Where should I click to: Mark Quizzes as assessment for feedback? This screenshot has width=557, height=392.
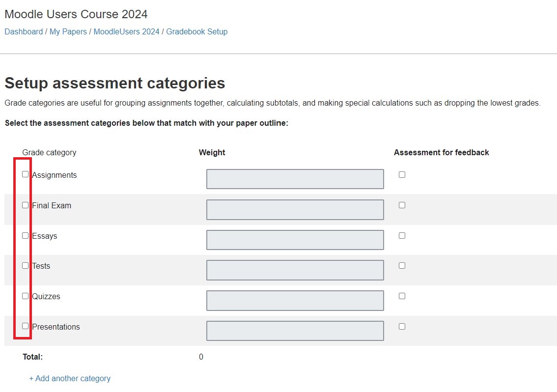coord(402,296)
